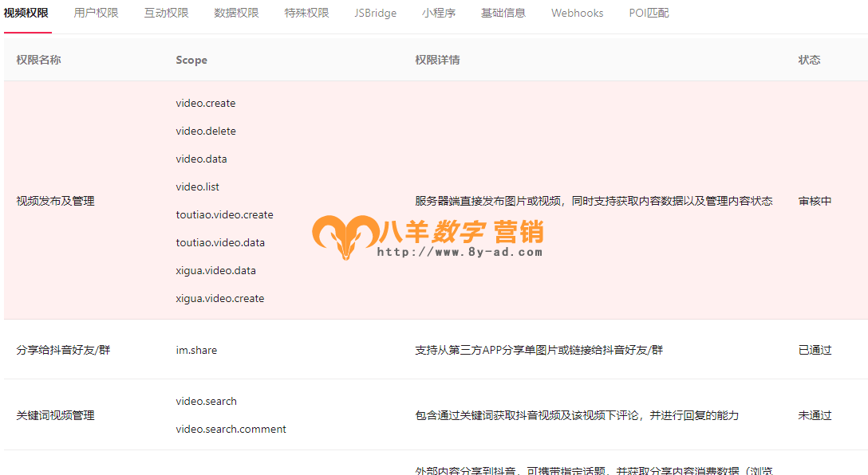This screenshot has height=475, width=868.
Task: Open the Webhooks tab
Action: pos(578,13)
